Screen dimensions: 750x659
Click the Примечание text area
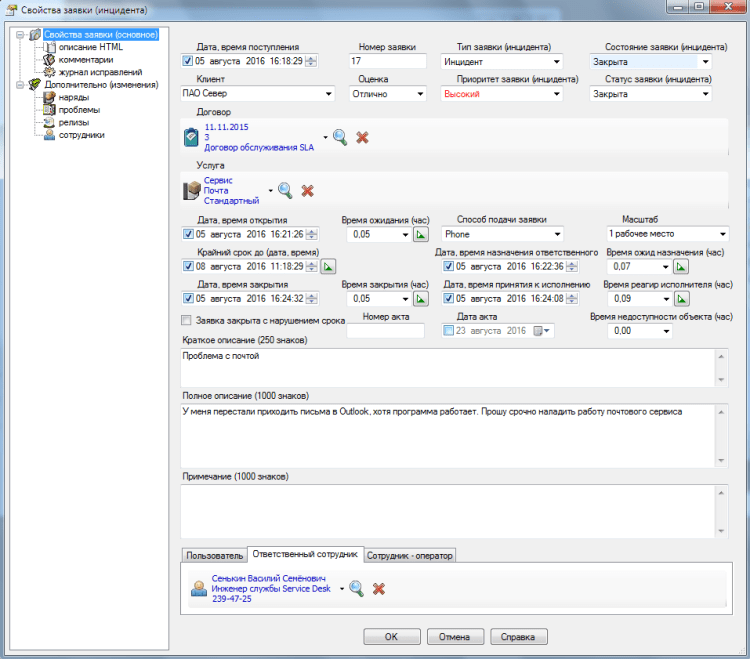point(448,511)
